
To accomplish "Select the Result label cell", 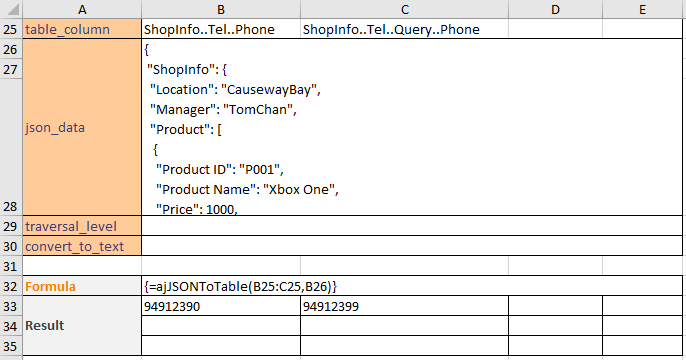I will click(x=82, y=325).
